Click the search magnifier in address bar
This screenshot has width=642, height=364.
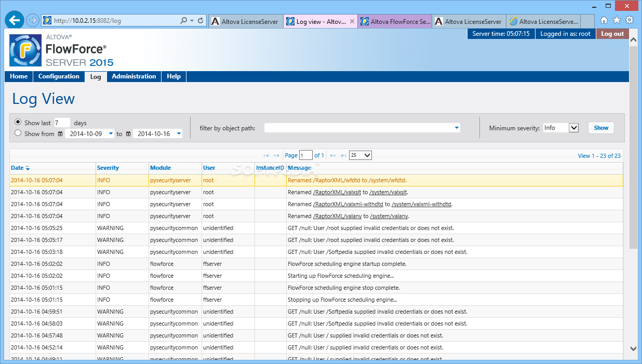(183, 21)
